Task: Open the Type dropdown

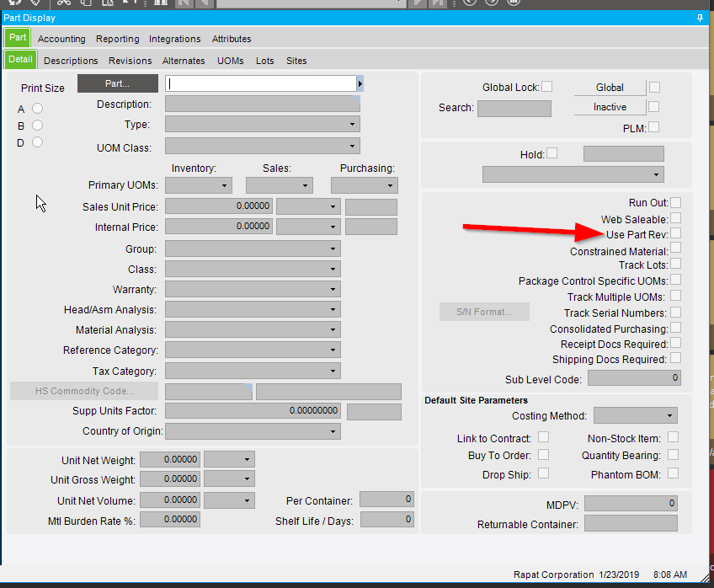Action: pos(352,125)
